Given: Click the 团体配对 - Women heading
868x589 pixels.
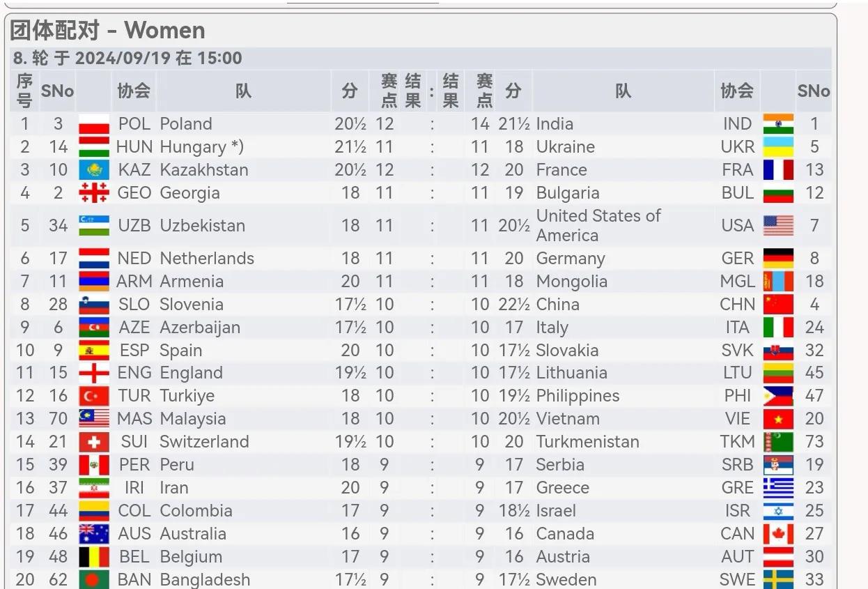Looking at the screenshot, I should (x=107, y=31).
